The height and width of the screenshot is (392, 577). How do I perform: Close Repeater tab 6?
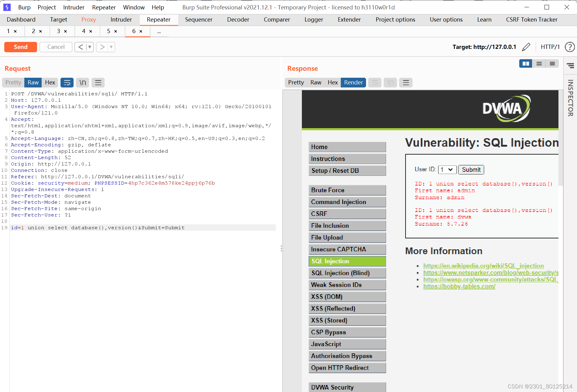[141, 31]
